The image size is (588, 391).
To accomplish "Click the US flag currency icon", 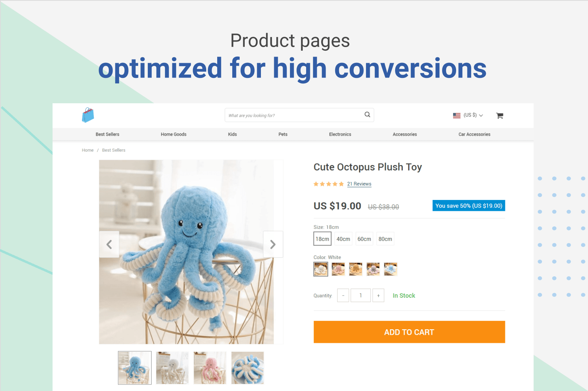I will (x=457, y=115).
